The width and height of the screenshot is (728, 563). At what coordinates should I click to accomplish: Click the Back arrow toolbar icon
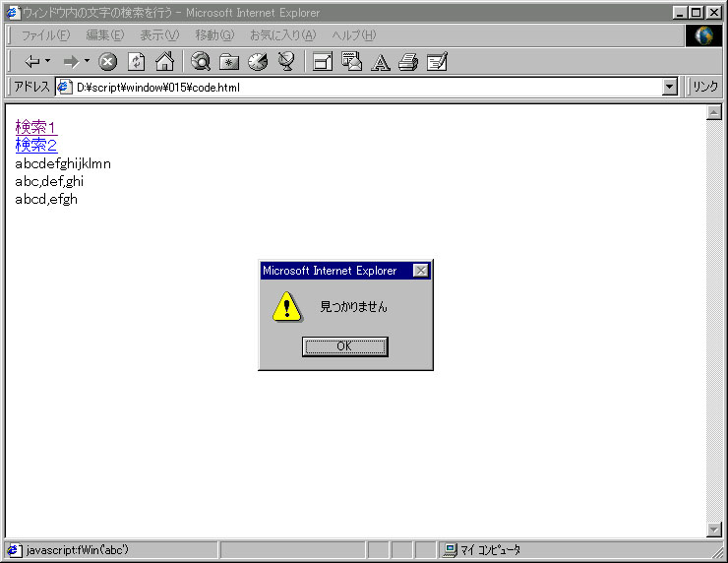coord(31,61)
